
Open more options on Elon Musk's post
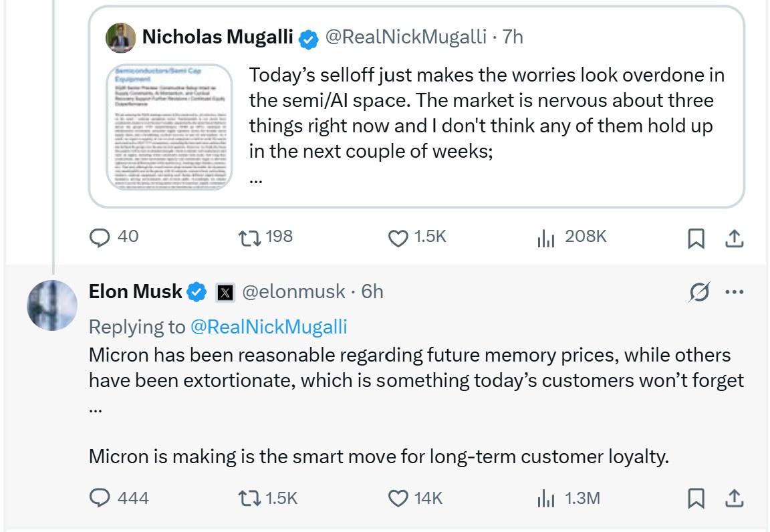pos(734,292)
